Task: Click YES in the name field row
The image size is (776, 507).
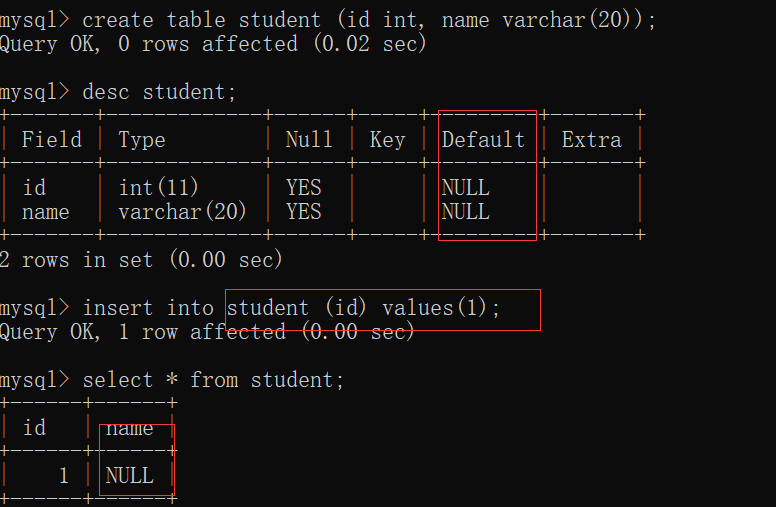Action: [x=304, y=212]
